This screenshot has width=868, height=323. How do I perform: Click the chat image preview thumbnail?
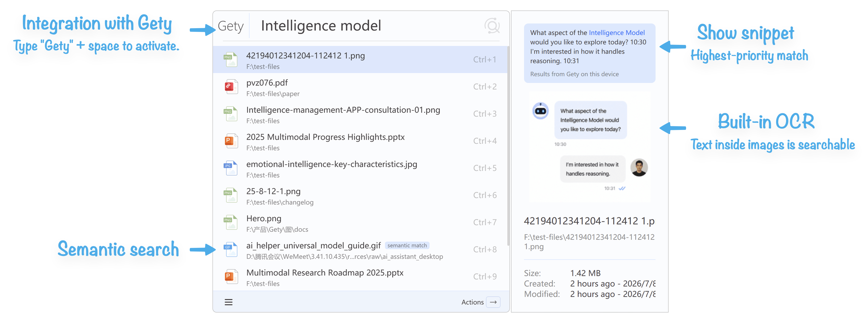[589, 147]
